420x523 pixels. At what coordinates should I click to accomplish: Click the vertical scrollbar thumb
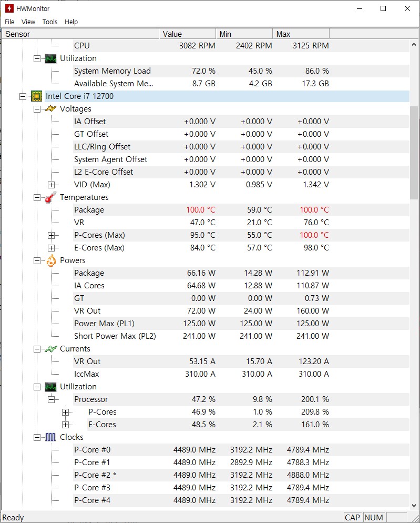414,153
